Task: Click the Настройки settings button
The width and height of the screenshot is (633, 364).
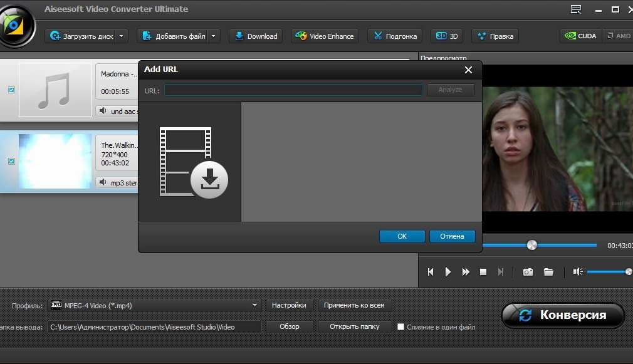Action: point(289,306)
